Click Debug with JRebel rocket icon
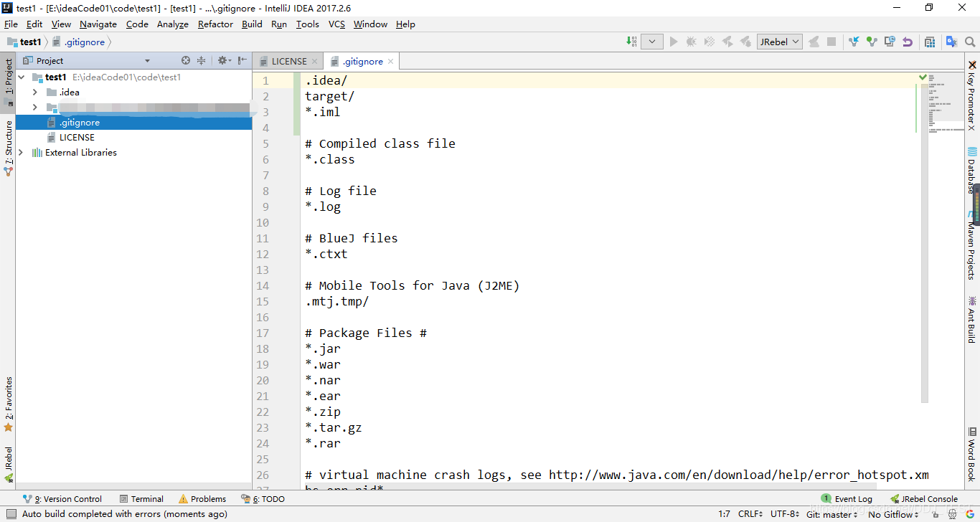 coord(745,42)
